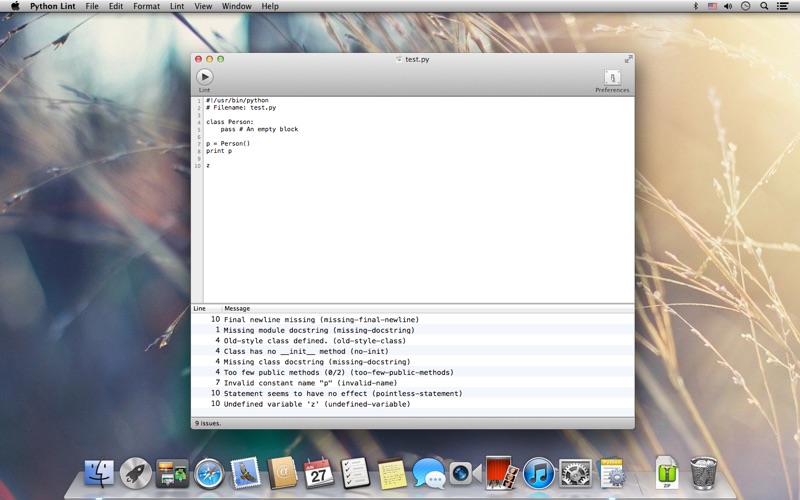800x500 pixels.
Task: Click the 'p = Person()' code line
Action: [228, 143]
